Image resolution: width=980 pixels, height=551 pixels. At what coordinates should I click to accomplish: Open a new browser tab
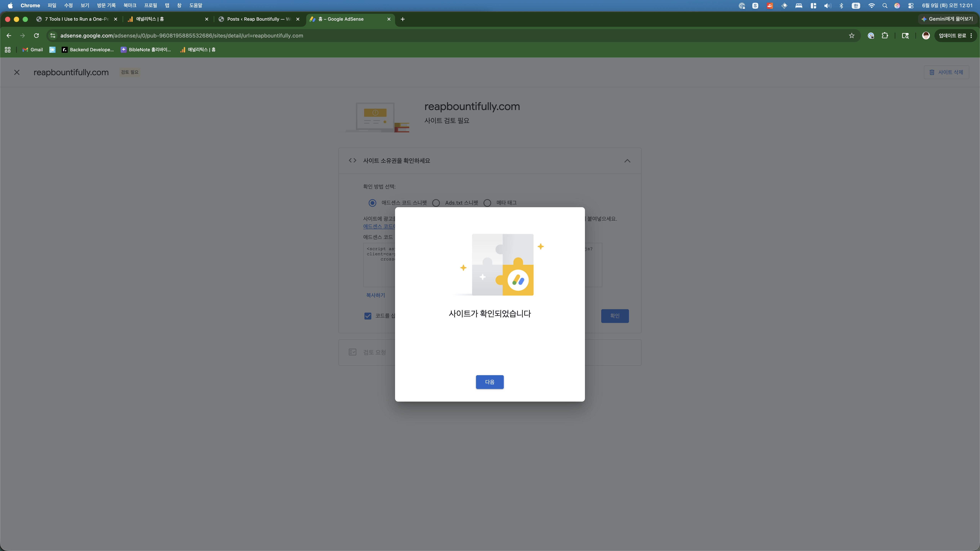pyautogui.click(x=403, y=19)
